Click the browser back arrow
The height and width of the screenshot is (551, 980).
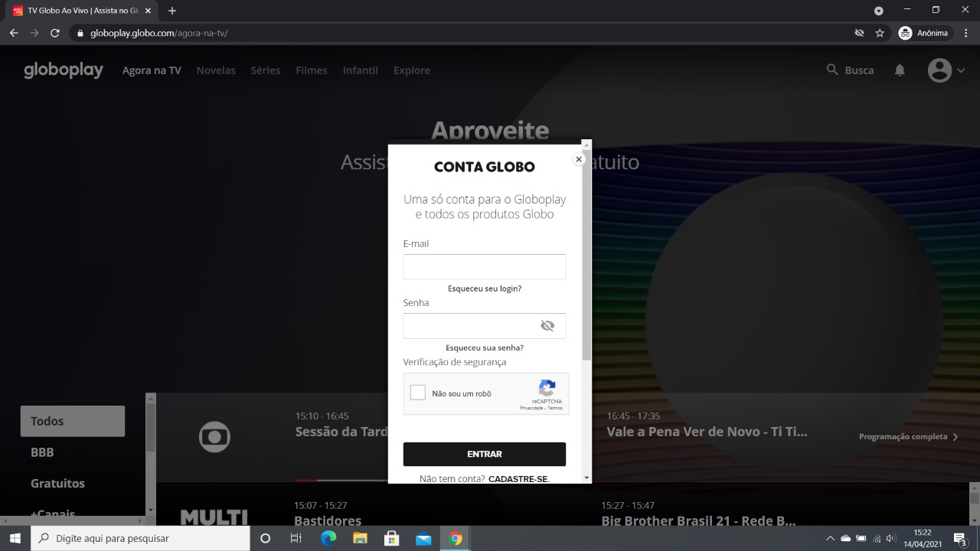pos(14,33)
